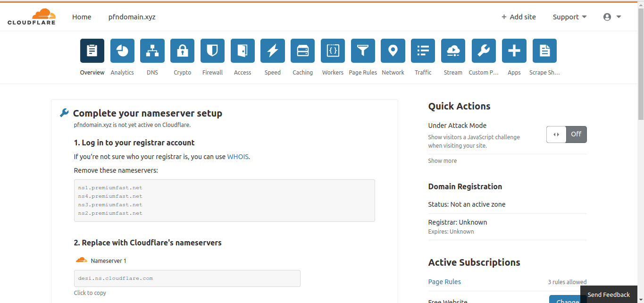Open the Firewall shield icon

tap(212, 50)
